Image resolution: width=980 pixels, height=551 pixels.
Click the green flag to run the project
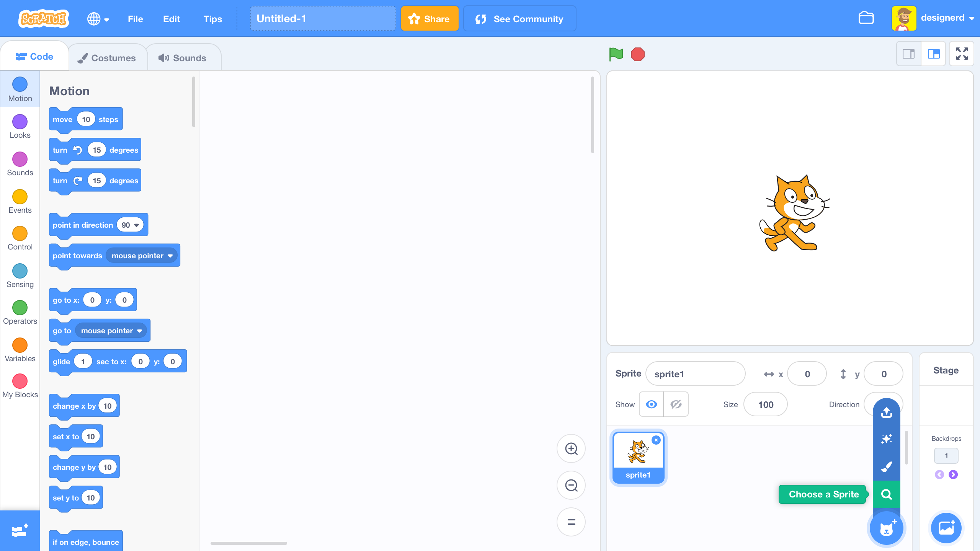(616, 54)
